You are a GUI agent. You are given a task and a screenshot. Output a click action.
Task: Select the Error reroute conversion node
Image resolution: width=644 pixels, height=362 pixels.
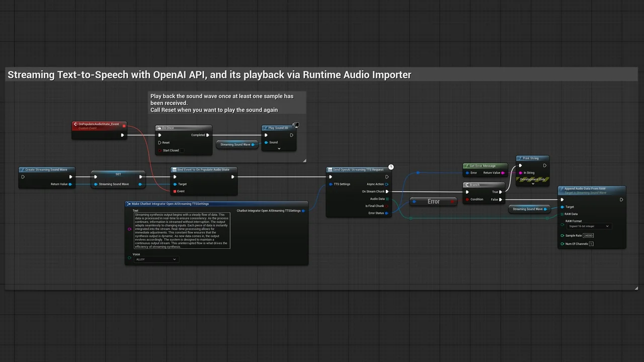tap(433, 202)
